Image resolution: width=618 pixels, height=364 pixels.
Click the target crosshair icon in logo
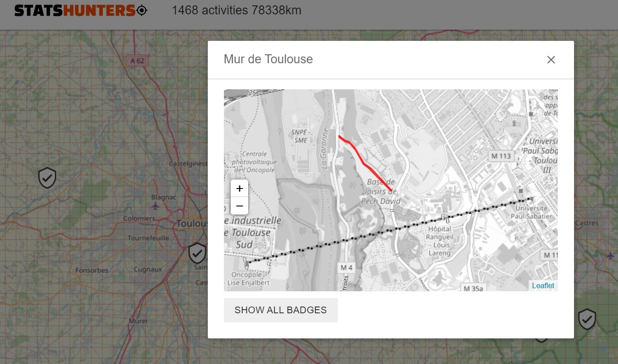point(142,10)
